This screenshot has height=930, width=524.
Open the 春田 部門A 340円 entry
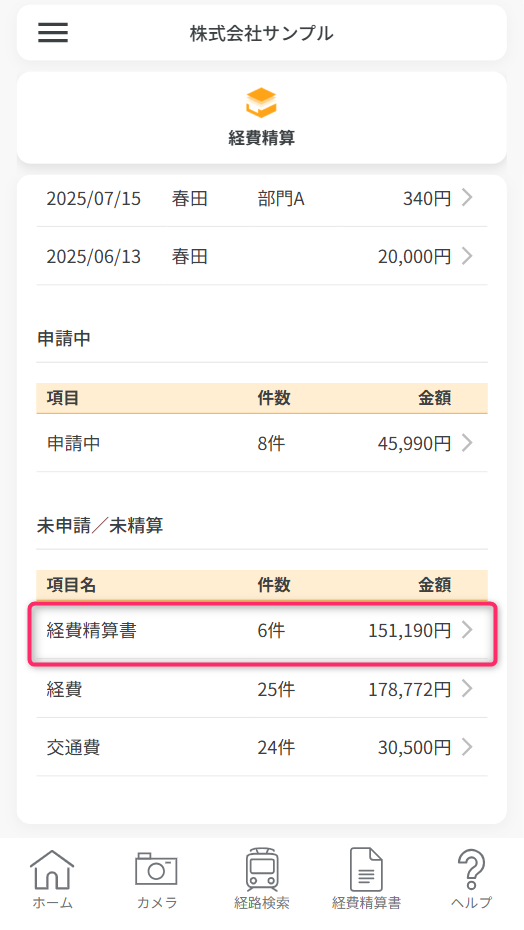262,198
